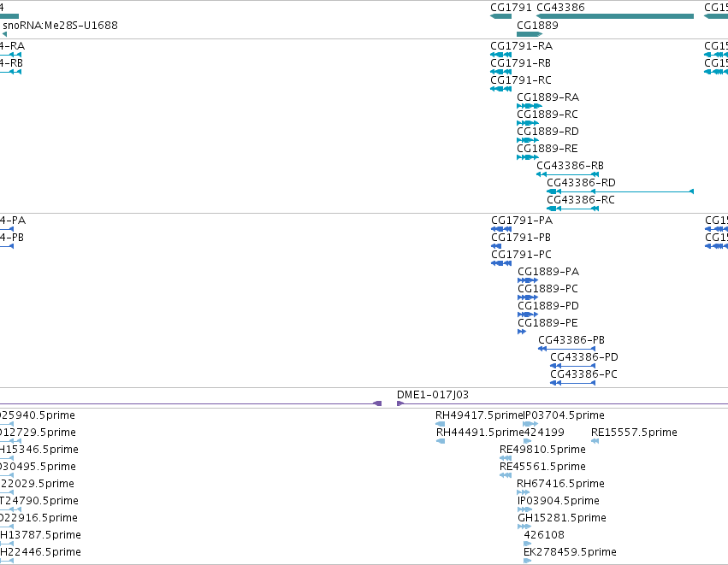Select EST RH44491.5prime

pyautogui.click(x=480, y=433)
